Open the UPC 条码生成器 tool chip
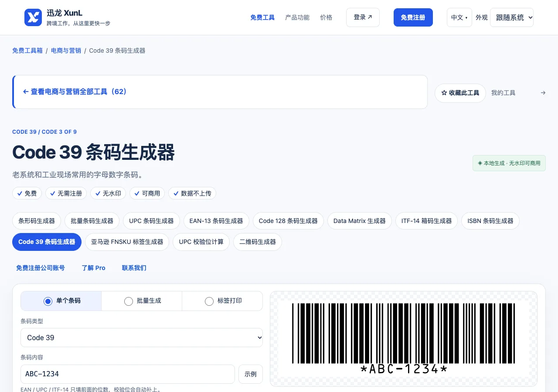Image resolution: width=558 pixels, height=392 pixels. [151, 221]
